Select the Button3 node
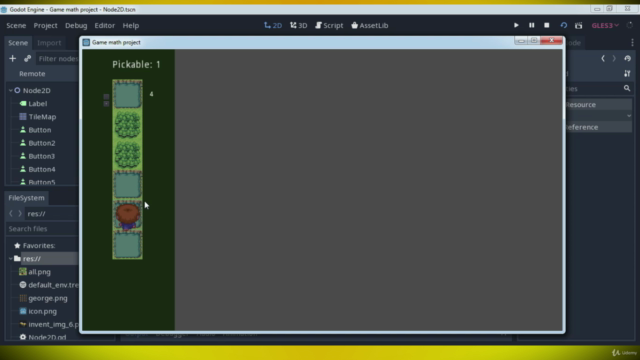The height and width of the screenshot is (360, 640). (x=42, y=156)
